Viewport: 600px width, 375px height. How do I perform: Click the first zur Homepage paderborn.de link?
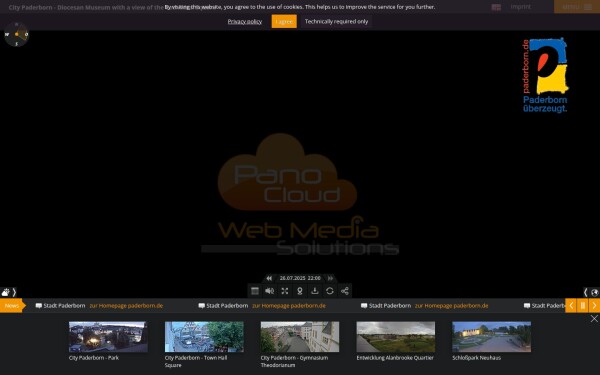click(126, 306)
